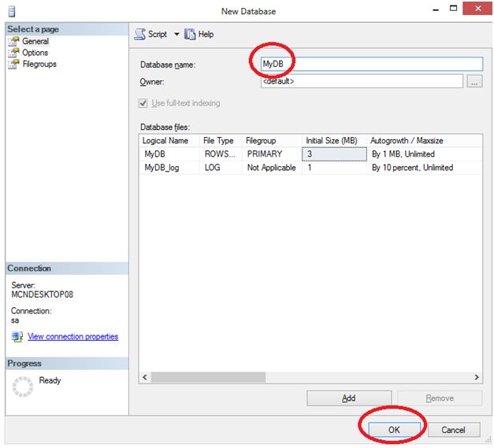Open View connection properties link

[73, 336]
